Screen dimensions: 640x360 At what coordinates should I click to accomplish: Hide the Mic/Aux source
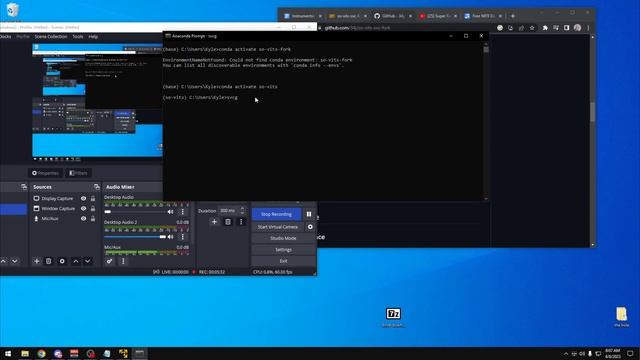click(83, 219)
